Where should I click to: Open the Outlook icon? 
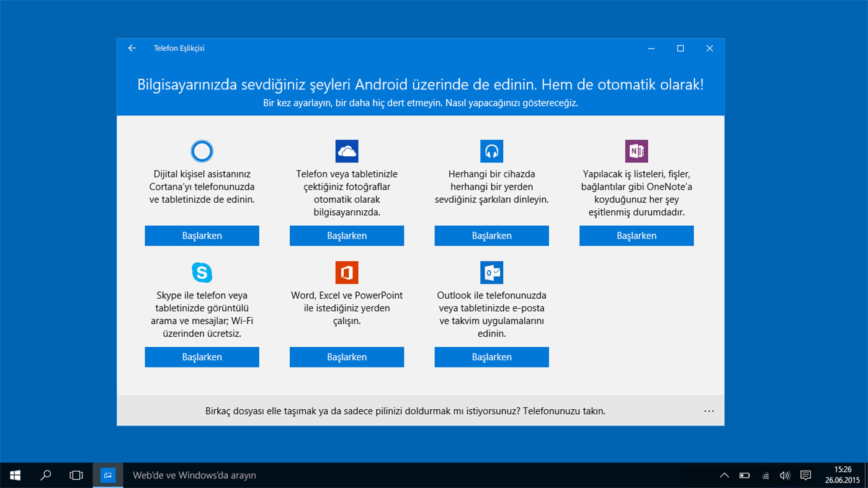click(491, 272)
